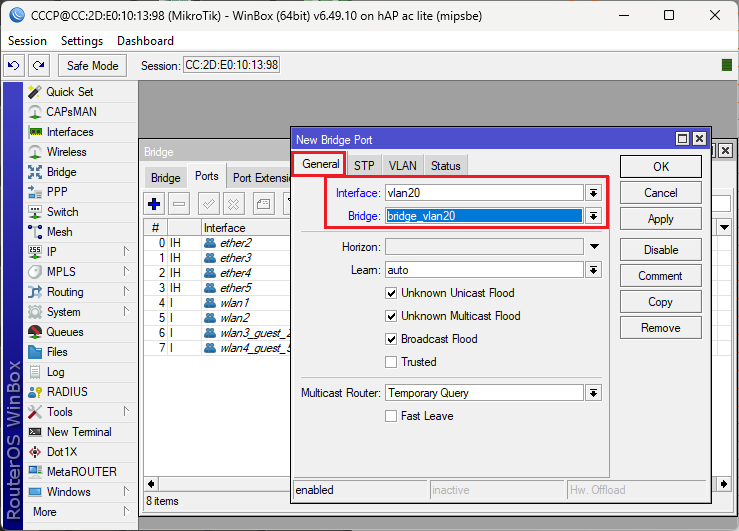
Task: Open the Files menu
Action: 57,352
